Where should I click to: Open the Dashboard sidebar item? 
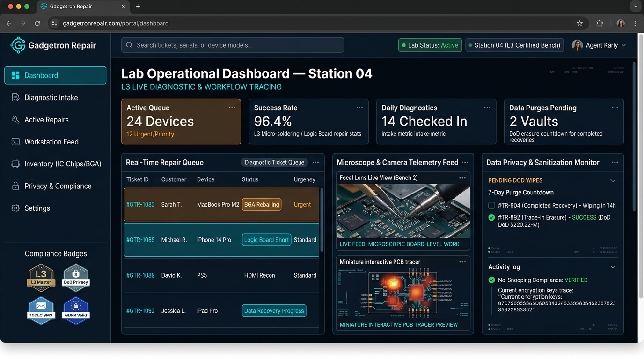pyautogui.click(x=55, y=75)
